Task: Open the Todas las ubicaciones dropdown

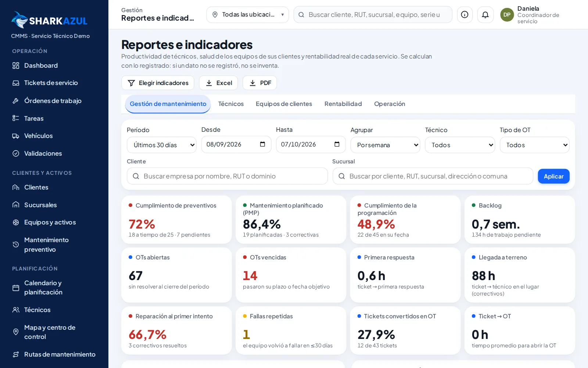Action: (x=247, y=15)
